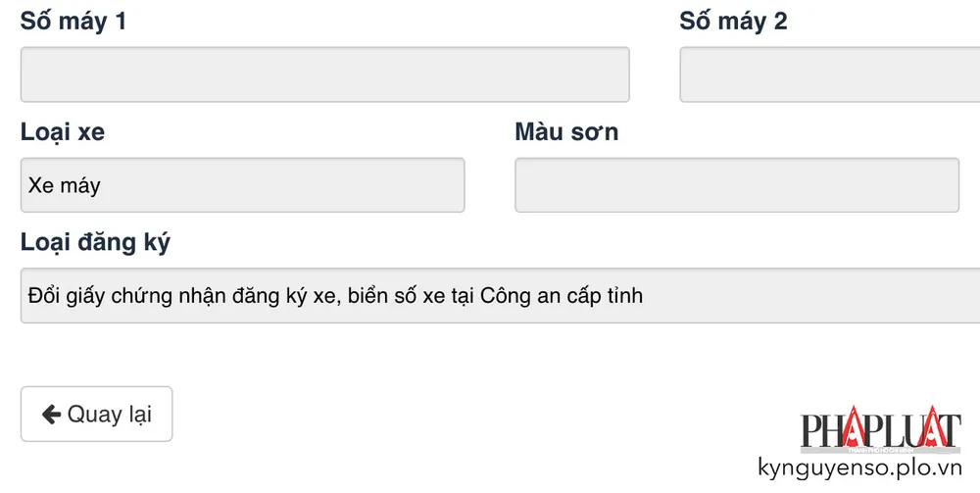Click the left arrow icon beside Quay lại
980x493 pixels.
coord(51,415)
